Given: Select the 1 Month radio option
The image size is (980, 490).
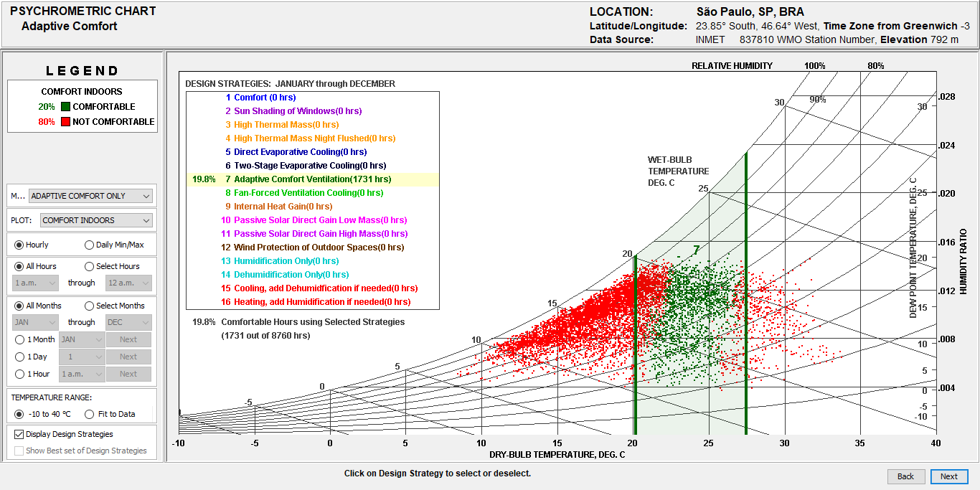Looking at the screenshot, I should [20, 339].
